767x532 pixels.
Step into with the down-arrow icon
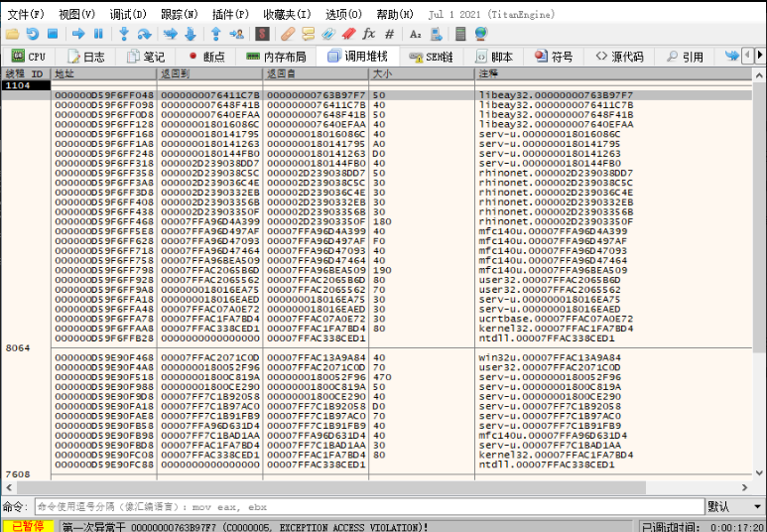124,34
